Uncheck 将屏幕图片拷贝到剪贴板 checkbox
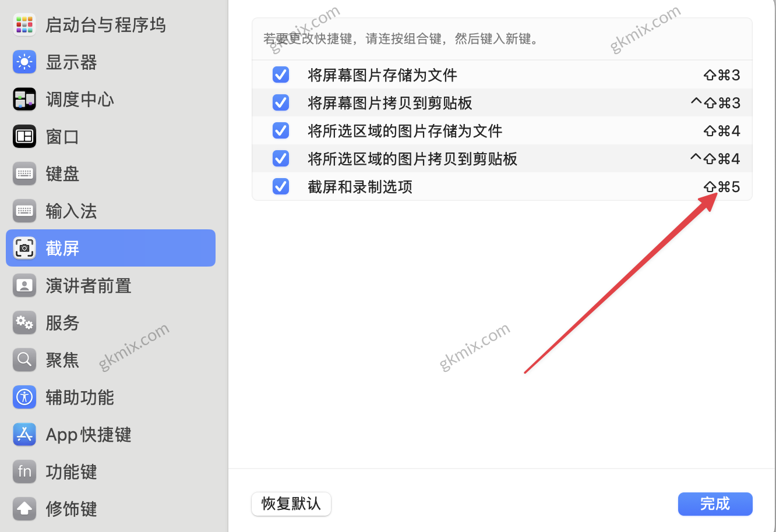Viewport: 776px width, 532px height. pyautogui.click(x=281, y=102)
